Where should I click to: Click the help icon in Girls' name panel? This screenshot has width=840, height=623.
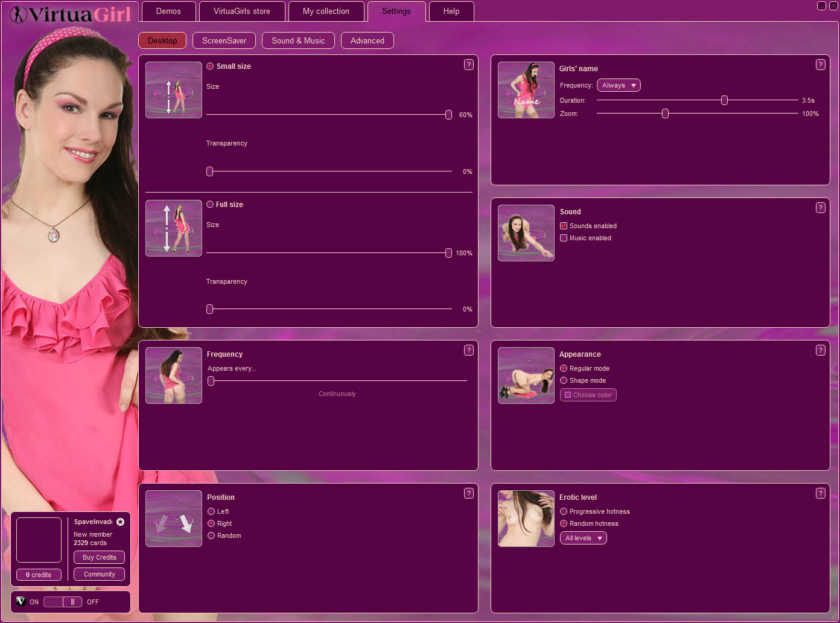click(820, 65)
